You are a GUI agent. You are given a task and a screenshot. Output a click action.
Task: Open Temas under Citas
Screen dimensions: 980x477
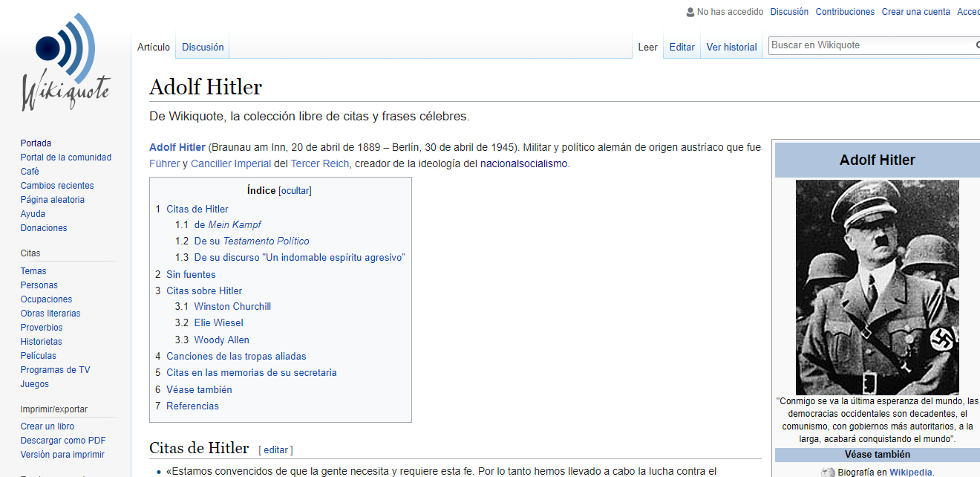tap(33, 271)
